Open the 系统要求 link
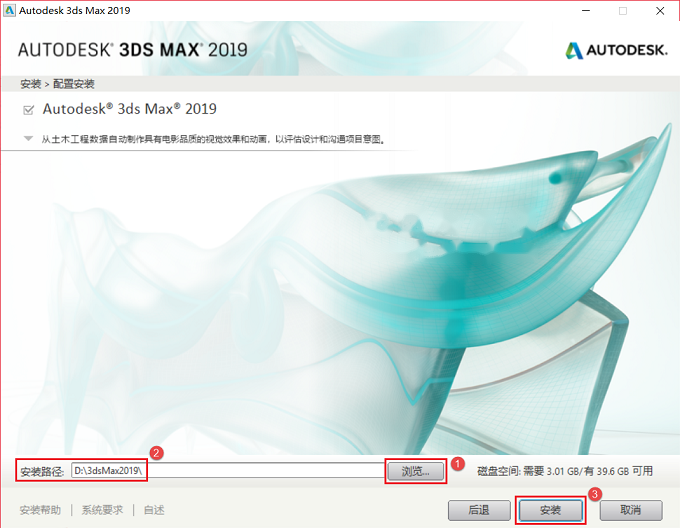680x528 pixels. [102, 510]
